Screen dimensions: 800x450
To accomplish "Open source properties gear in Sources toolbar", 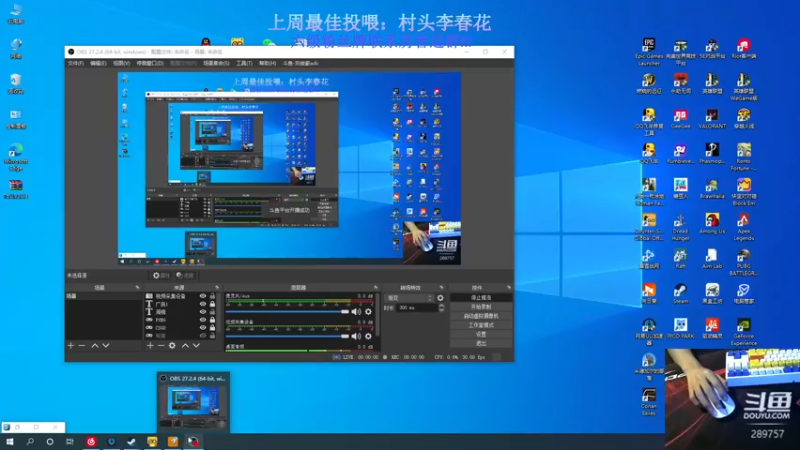I will (172, 345).
